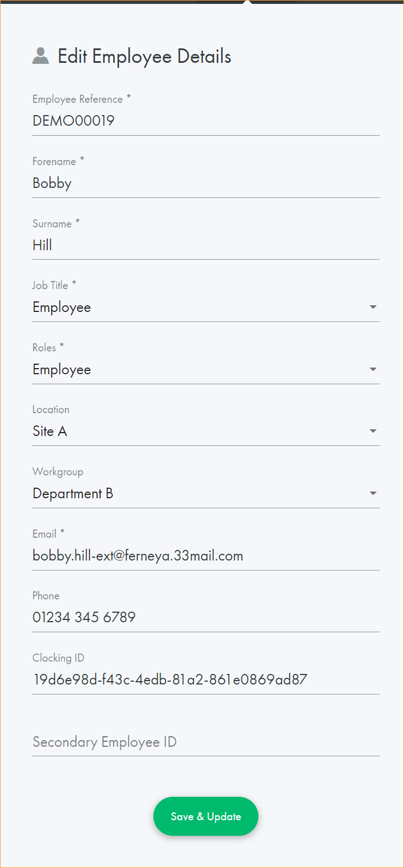Click the Edit Employee Details heading

(x=144, y=56)
